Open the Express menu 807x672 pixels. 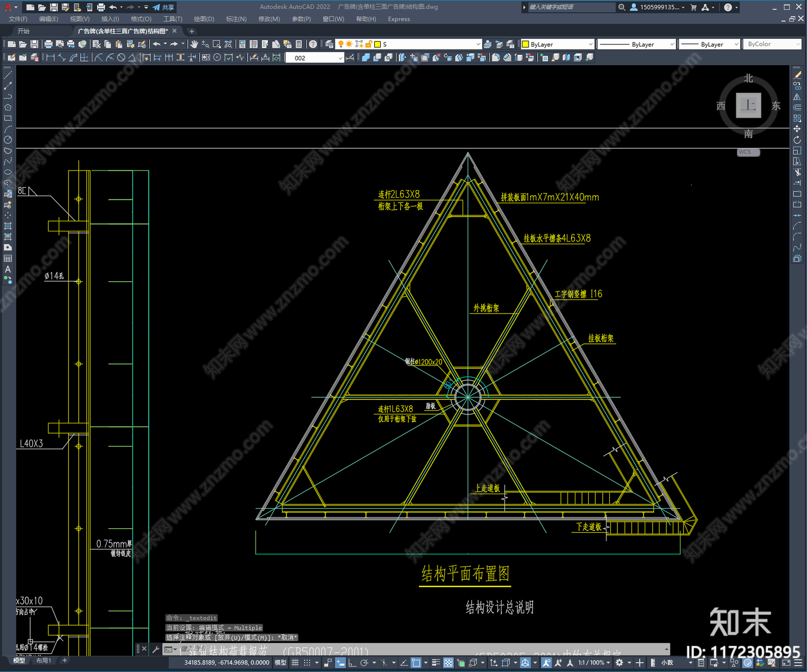[x=399, y=19]
